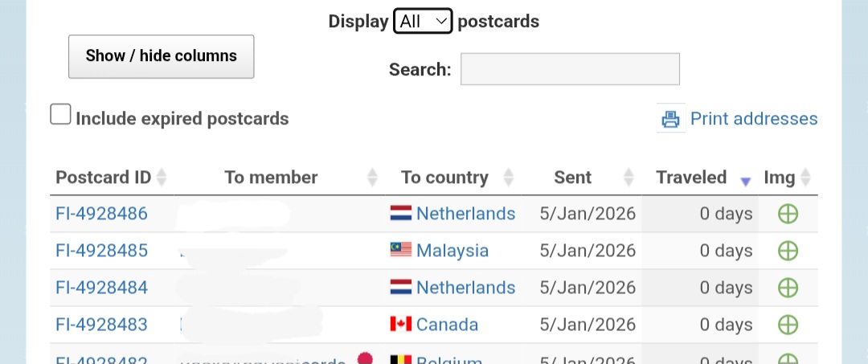
Task: Expand image for postcard FI-4928483
Action: click(788, 325)
